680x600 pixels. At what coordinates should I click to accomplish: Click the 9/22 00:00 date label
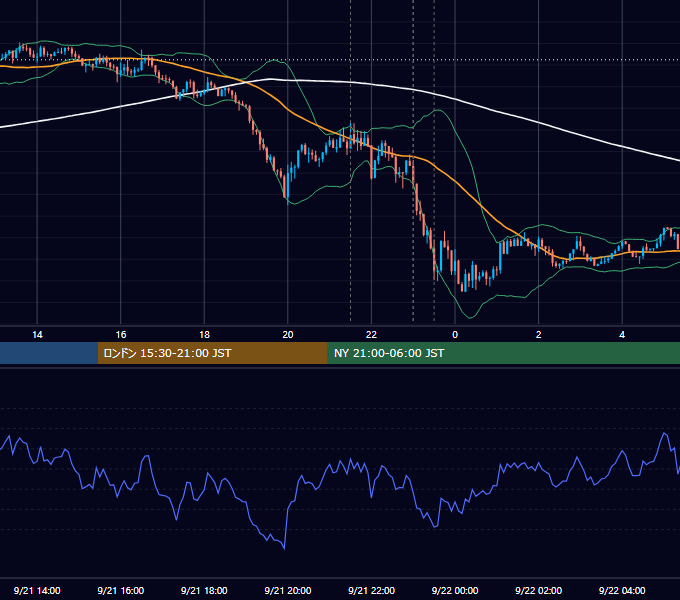(x=455, y=590)
